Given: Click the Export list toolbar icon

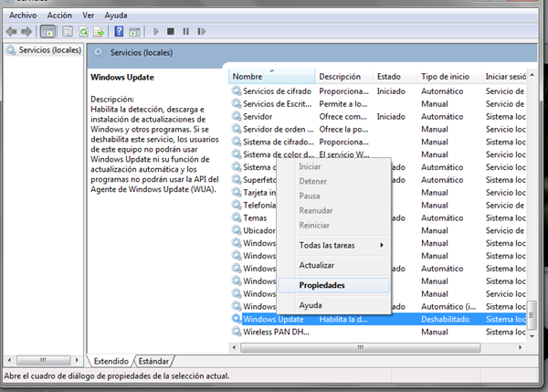Looking at the screenshot, I should click(x=99, y=31).
